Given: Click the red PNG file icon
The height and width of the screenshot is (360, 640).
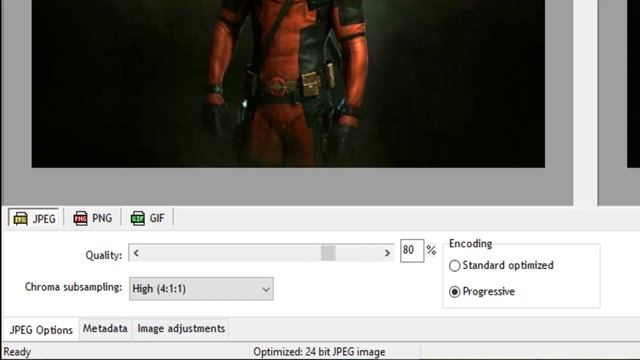Looking at the screenshot, I should point(80,218).
